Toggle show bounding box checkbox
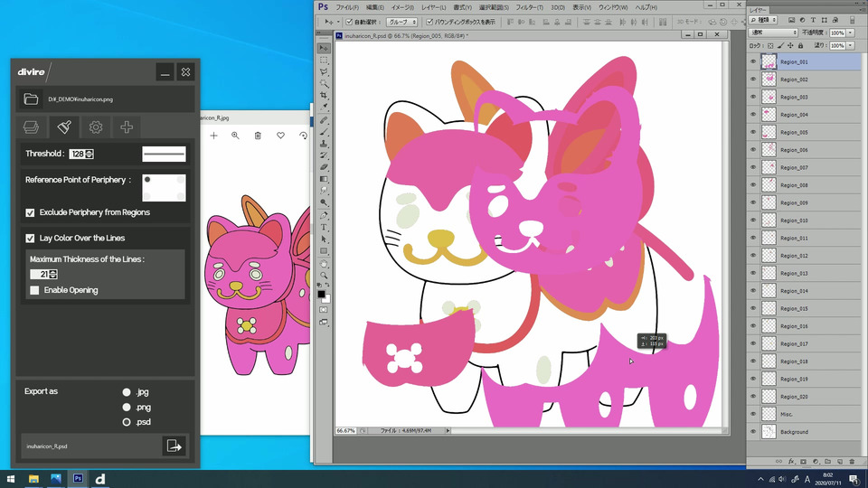 [429, 22]
